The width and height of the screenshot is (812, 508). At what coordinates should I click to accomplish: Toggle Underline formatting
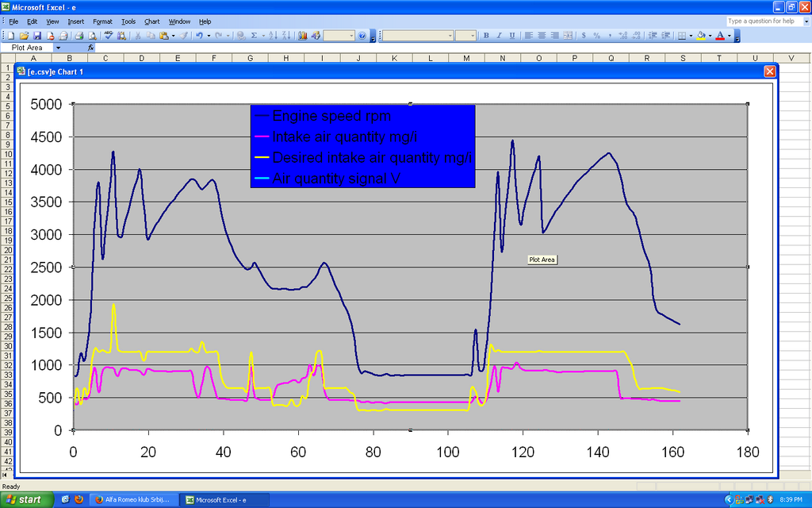tap(511, 35)
